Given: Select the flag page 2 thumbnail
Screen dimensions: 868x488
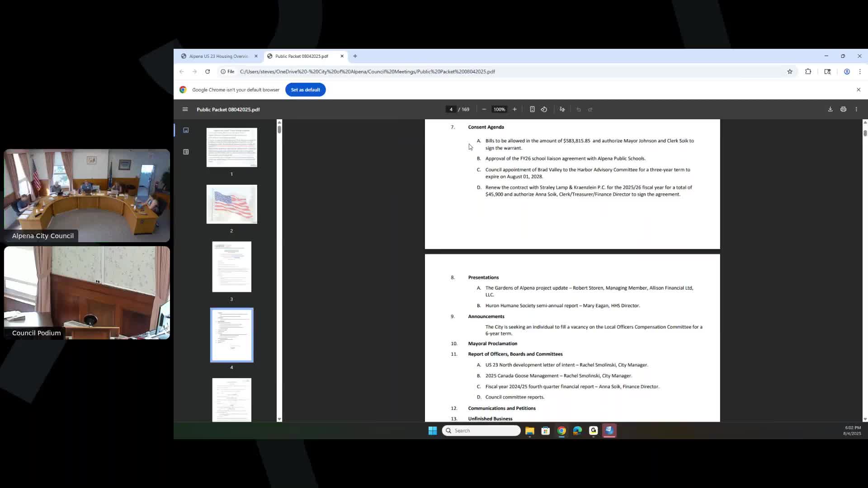Looking at the screenshot, I should pyautogui.click(x=231, y=204).
